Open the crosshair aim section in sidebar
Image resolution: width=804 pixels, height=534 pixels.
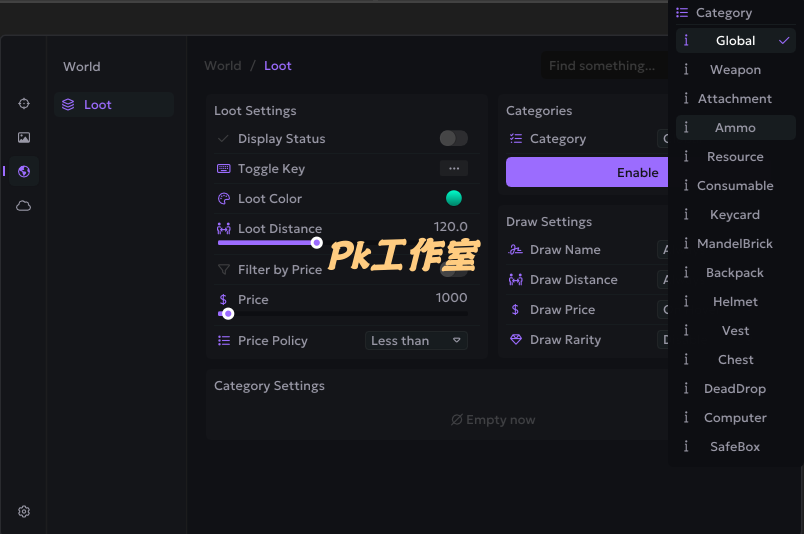pyautogui.click(x=24, y=104)
